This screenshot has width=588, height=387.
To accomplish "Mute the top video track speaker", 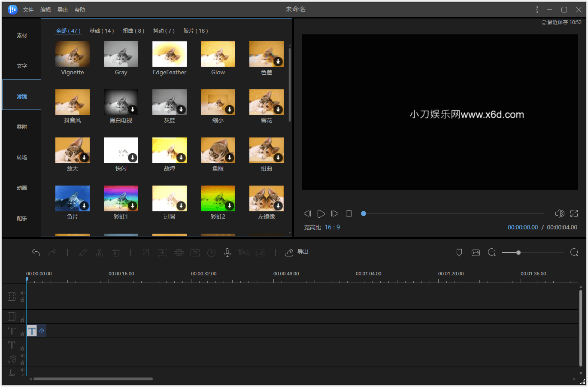I will pos(22,293).
